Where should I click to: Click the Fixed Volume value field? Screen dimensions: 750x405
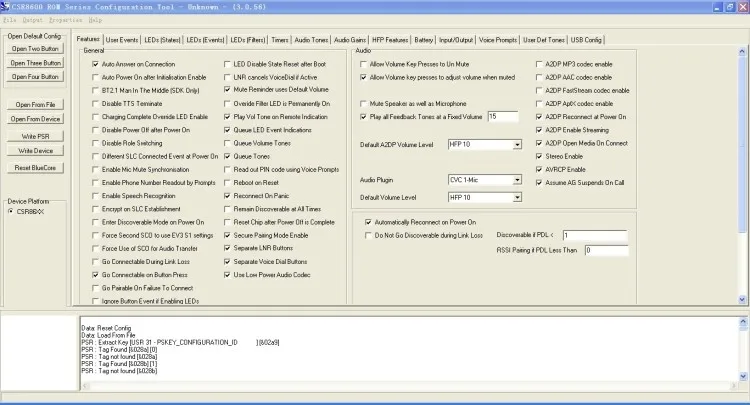click(x=503, y=117)
